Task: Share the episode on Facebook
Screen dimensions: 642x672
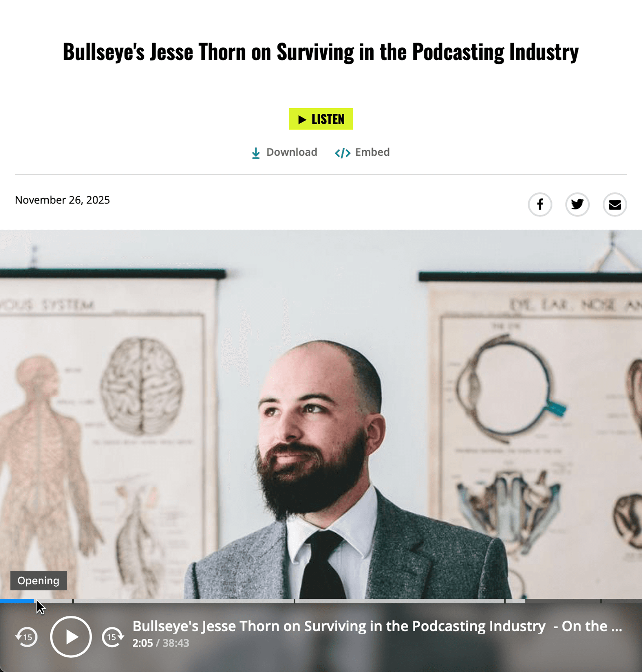Action: [540, 205]
